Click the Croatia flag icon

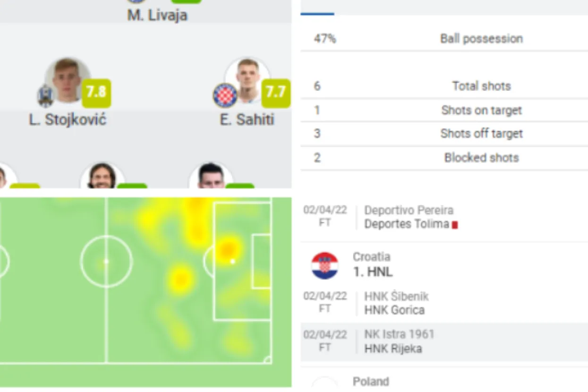tap(324, 265)
